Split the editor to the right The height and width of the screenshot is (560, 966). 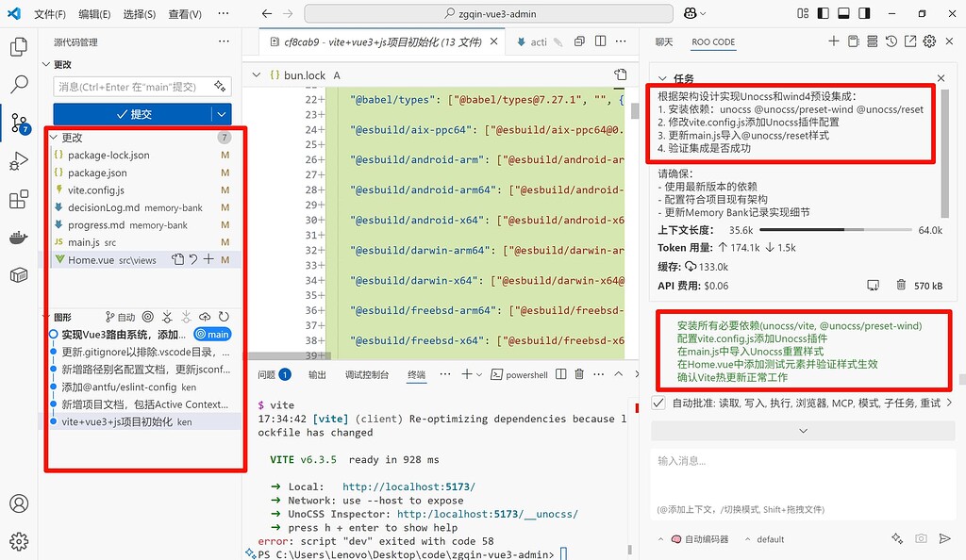601,41
